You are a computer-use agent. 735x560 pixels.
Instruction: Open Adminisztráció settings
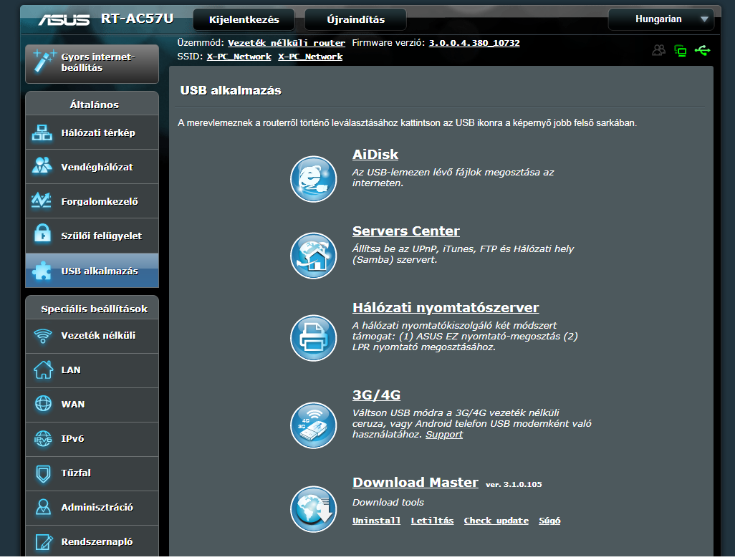pos(92,508)
